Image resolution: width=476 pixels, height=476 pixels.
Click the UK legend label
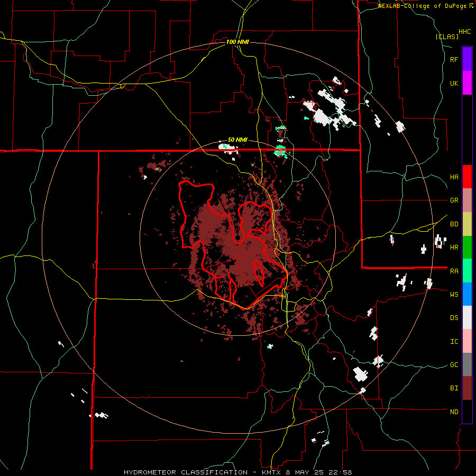point(454,83)
